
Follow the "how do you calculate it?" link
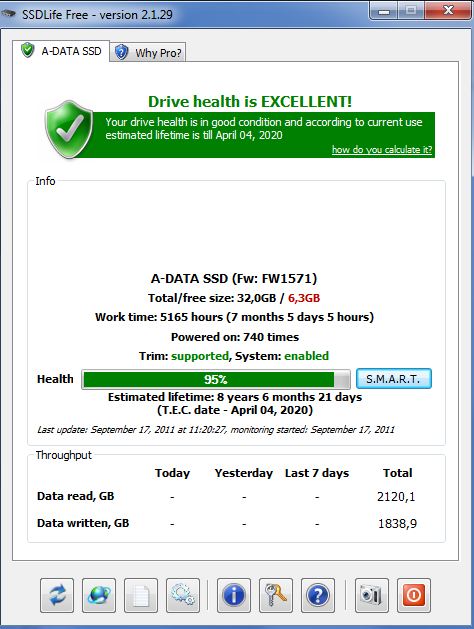coord(382,150)
